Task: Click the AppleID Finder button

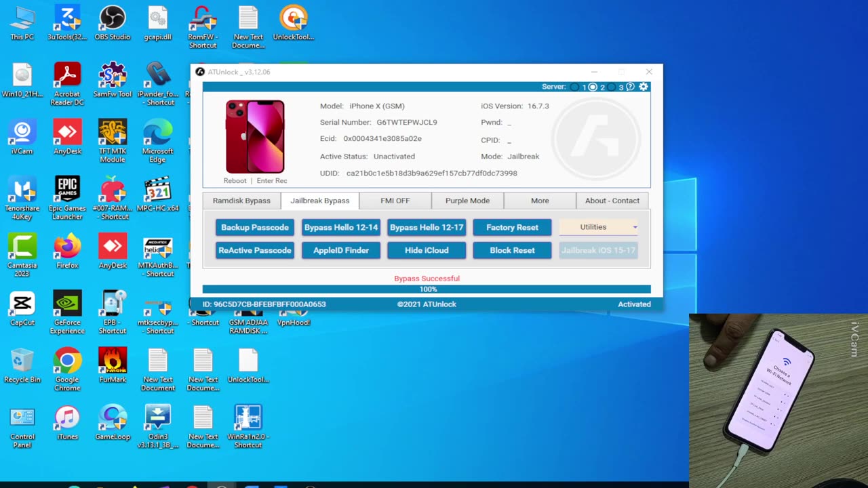Action: pyautogui.click(x=341, y=250)
